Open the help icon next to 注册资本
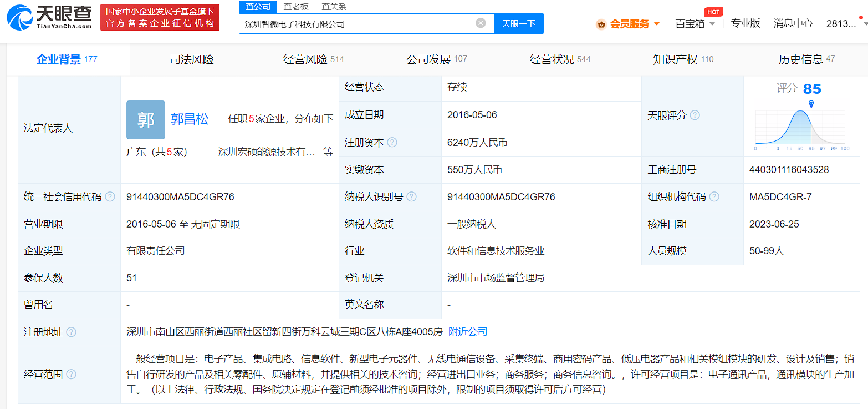868x409 pixels. pos(392,143)
